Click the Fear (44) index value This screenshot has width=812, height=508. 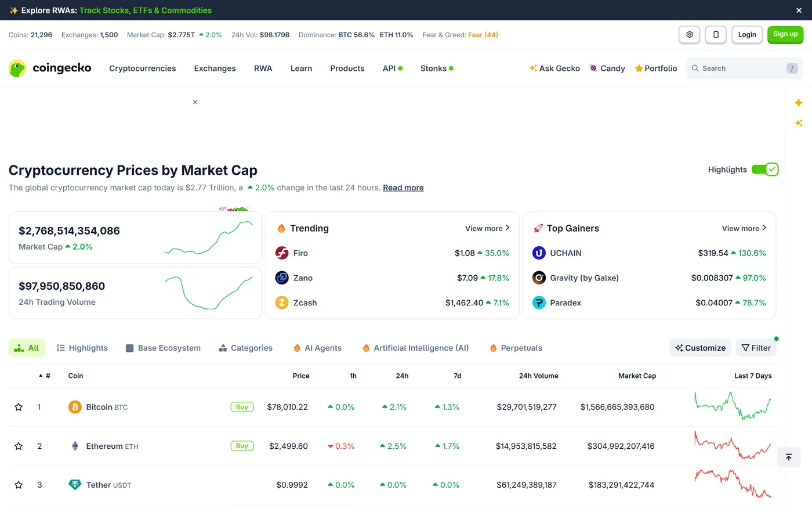tap(483, 35)
